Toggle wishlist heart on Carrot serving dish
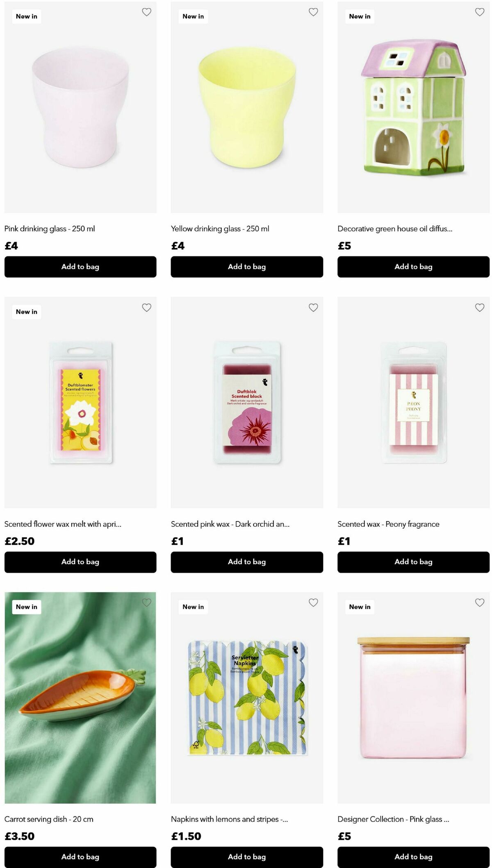The width and height of the screenshot is (492, 868). tap(146, 603)
